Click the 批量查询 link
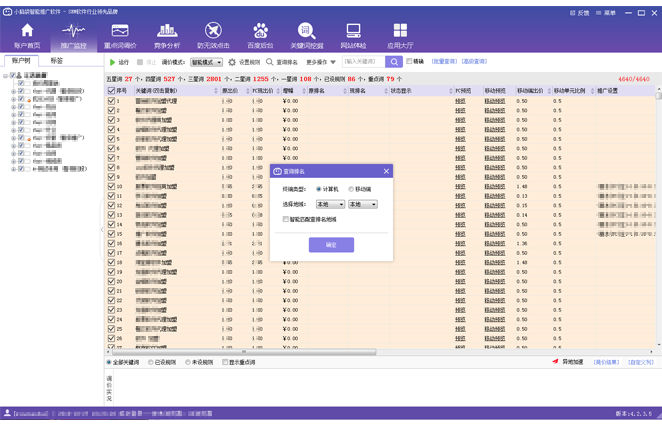This screenshot has height=426, width=662. pos(445,62)
